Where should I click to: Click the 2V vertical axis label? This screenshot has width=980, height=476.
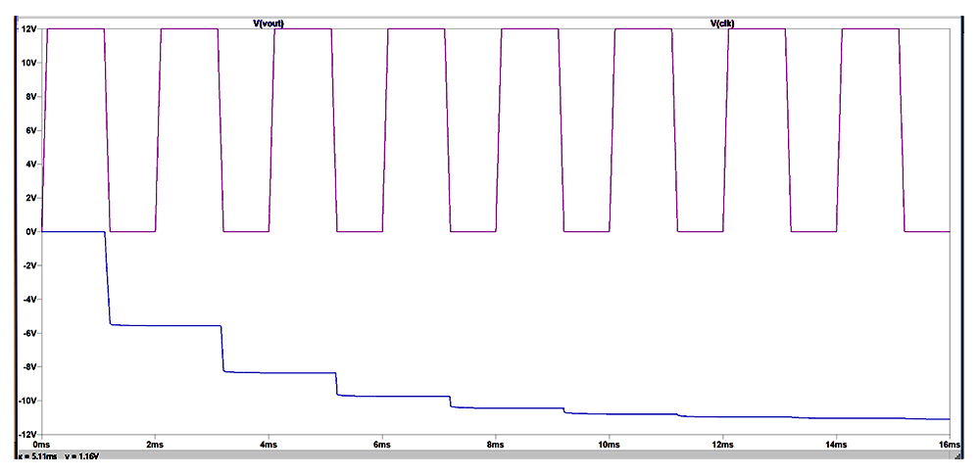click(x=32, y=198)
